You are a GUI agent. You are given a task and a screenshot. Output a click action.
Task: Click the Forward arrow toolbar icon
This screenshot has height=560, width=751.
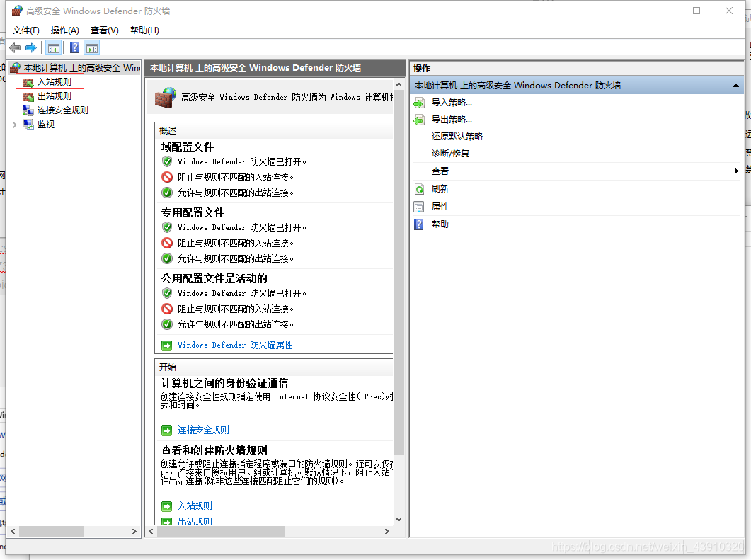coord(31,48)
